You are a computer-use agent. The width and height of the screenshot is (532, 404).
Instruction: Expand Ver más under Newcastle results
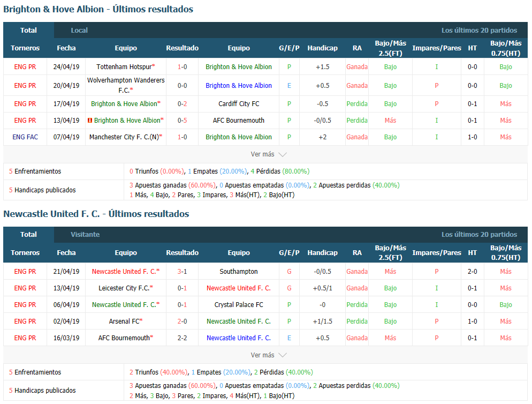268,355
